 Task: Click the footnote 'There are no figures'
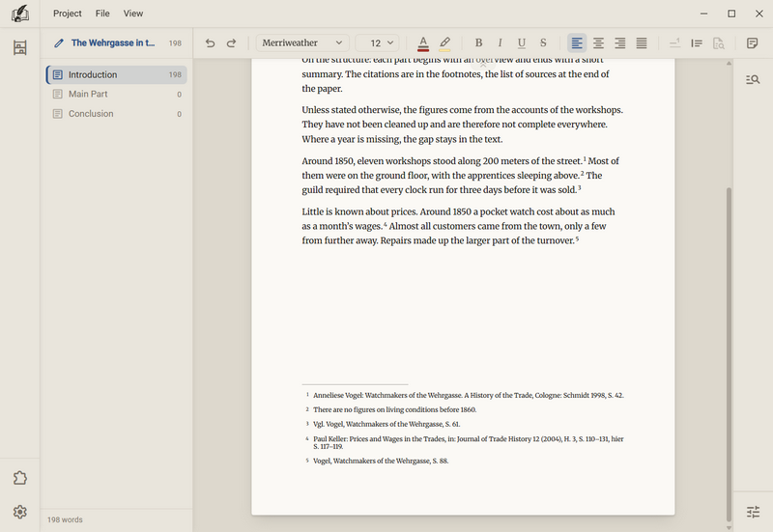click(395, 409)
